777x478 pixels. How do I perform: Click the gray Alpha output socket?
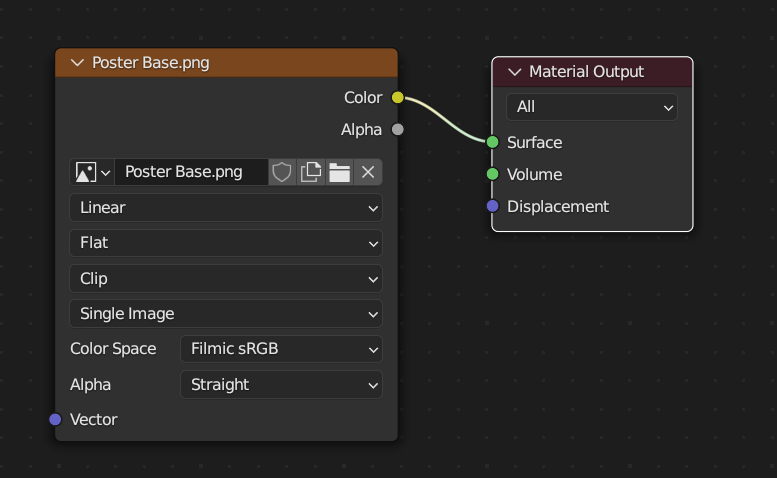pyautogui.click(x=397, y=130)
